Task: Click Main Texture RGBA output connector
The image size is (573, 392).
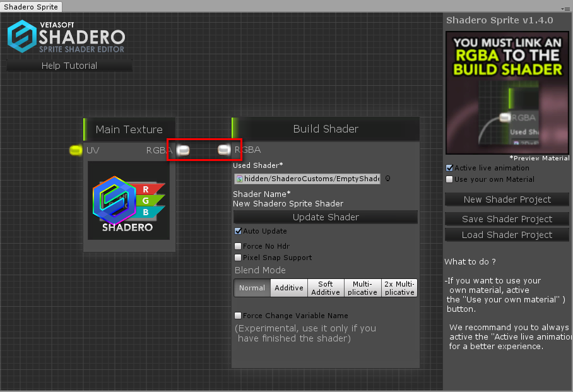Action: (183, 150)
